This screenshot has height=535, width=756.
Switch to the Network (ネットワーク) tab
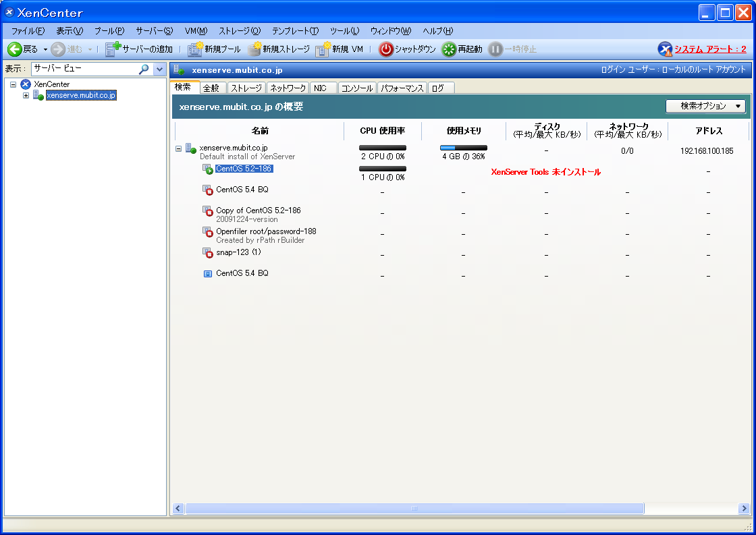point(288,88)
